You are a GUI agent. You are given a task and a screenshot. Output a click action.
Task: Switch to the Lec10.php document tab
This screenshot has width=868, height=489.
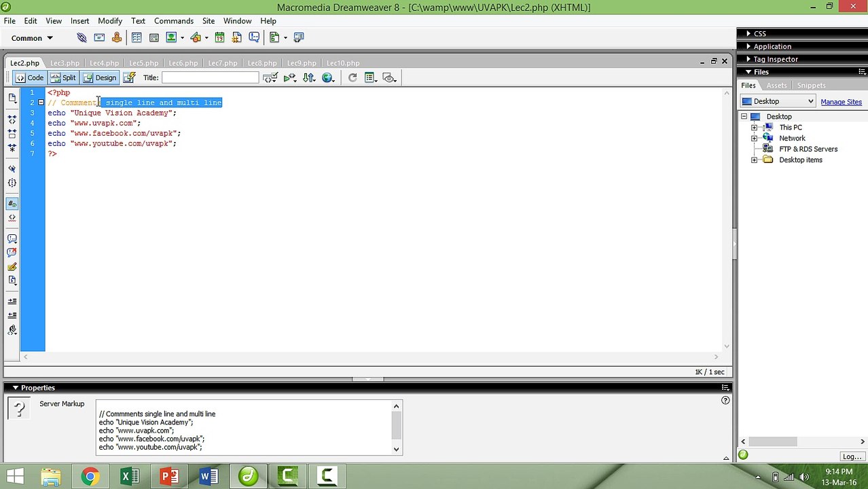click(x=343, y=63)
